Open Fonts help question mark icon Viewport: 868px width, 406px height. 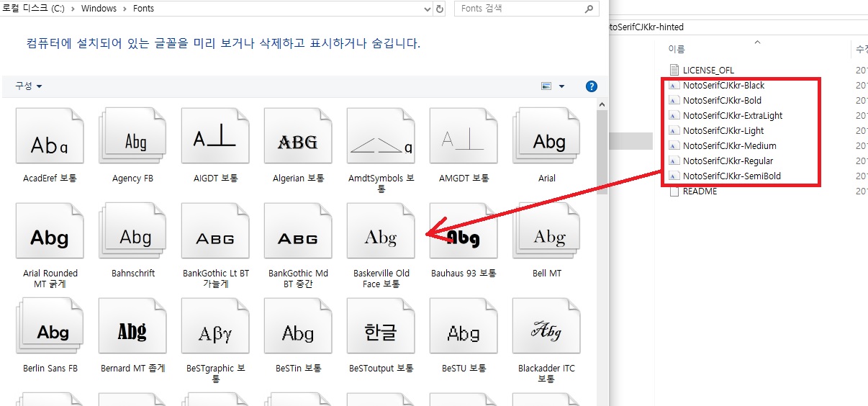click(x=592, y=86)
